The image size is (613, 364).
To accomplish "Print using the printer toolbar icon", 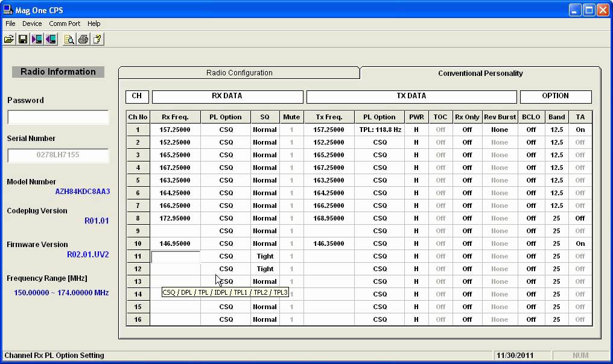I will [x=83, y=39].
